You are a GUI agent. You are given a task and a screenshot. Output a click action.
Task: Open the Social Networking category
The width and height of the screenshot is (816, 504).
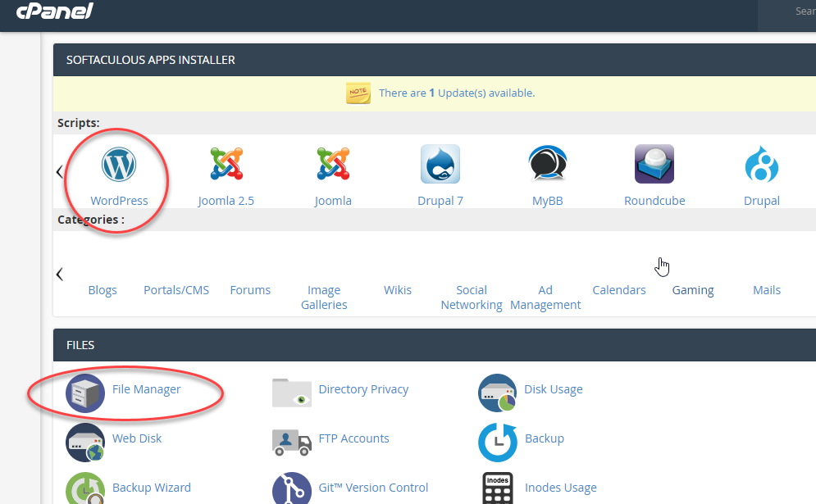tap(472, 297)
